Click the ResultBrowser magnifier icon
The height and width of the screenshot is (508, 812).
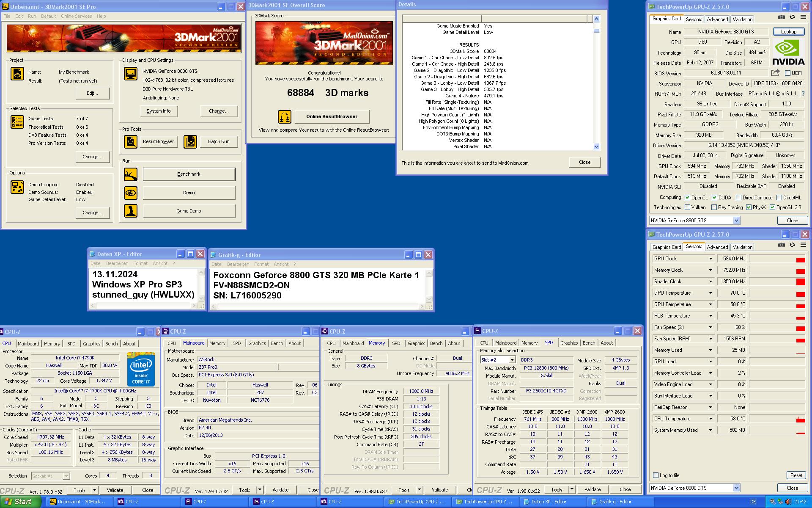(x=130, y=141)
